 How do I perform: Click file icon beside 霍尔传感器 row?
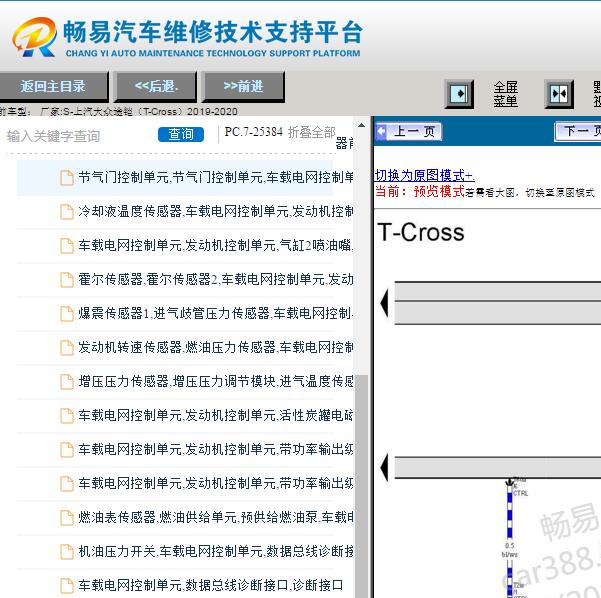(x=67, y=280)
